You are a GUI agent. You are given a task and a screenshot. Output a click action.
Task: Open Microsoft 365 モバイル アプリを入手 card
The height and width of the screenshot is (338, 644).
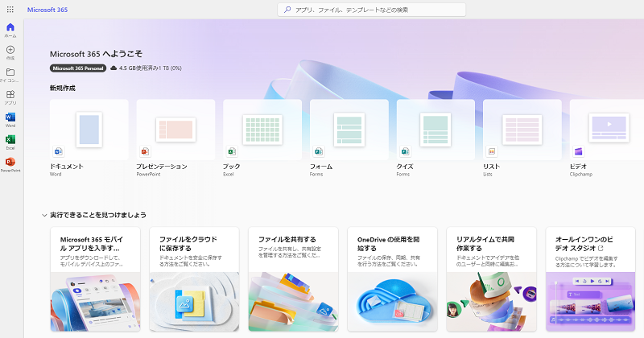pyautogui.click(x=95, y=279)
